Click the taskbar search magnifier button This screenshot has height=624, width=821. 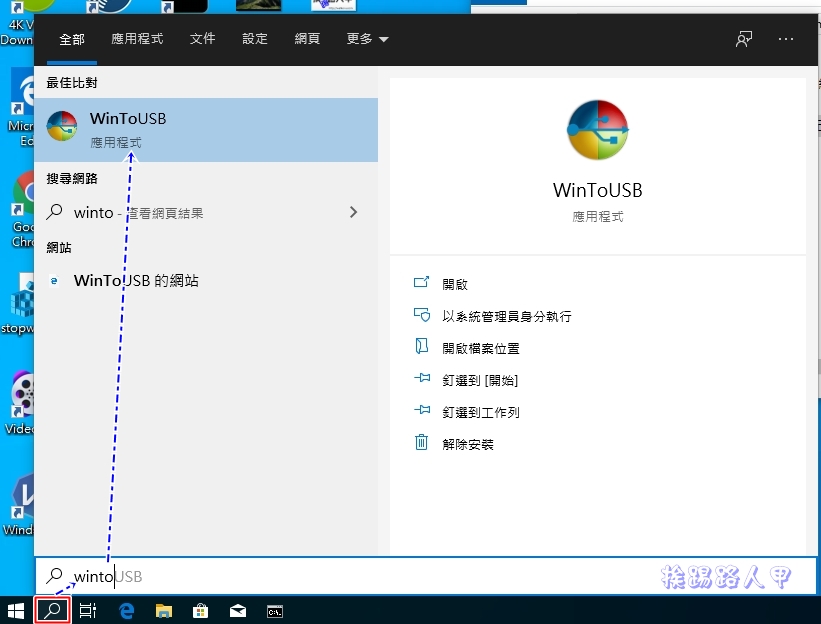click(x=52, y=610)
